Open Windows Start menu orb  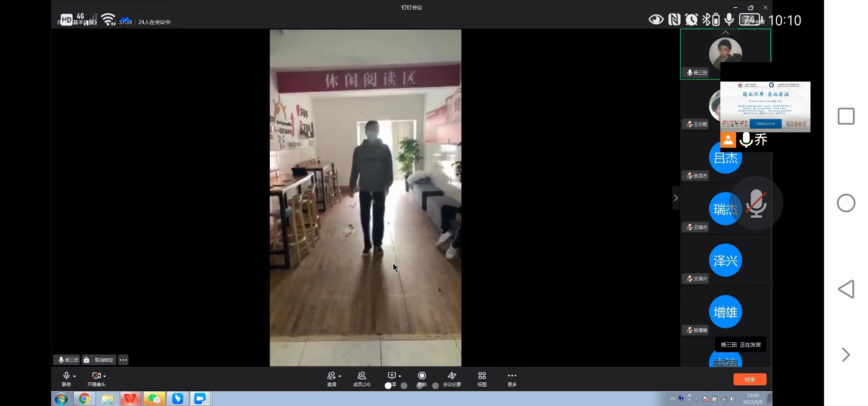pos(61,398)
